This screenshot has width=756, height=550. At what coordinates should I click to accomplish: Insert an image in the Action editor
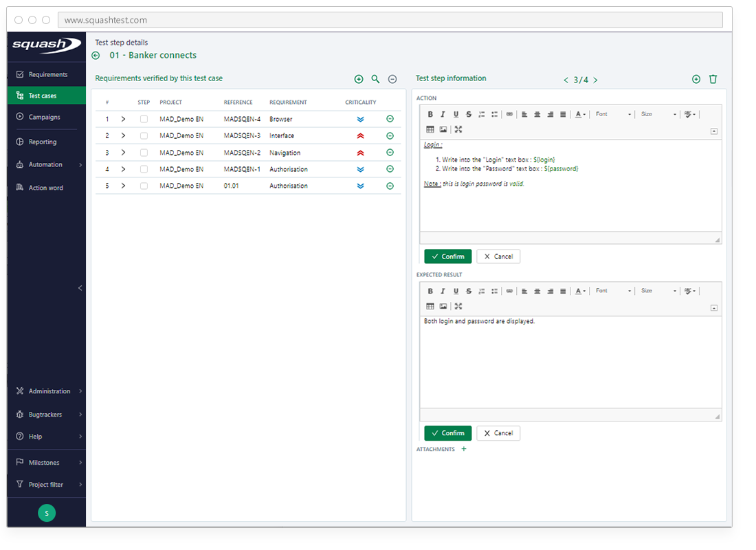442,129
